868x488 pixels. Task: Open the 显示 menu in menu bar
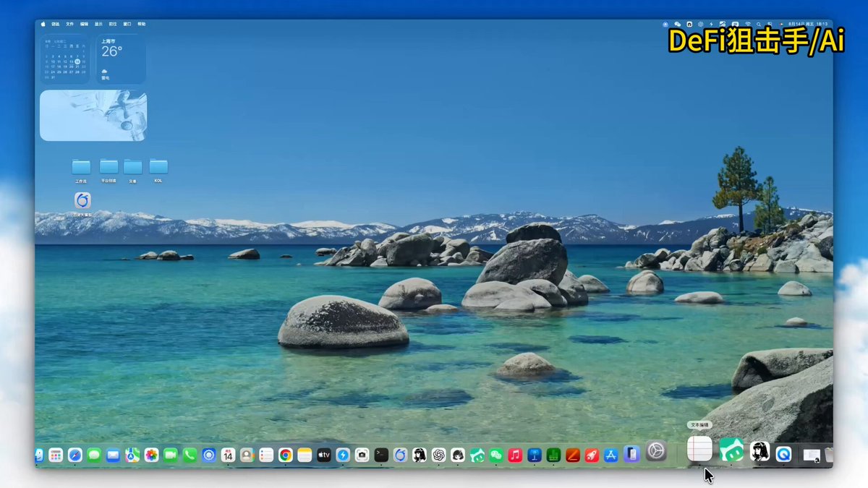(98, 24)
